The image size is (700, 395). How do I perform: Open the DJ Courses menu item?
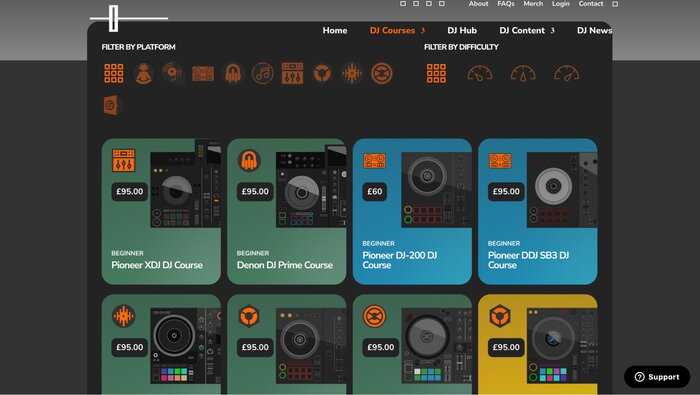tap(392, 30)
